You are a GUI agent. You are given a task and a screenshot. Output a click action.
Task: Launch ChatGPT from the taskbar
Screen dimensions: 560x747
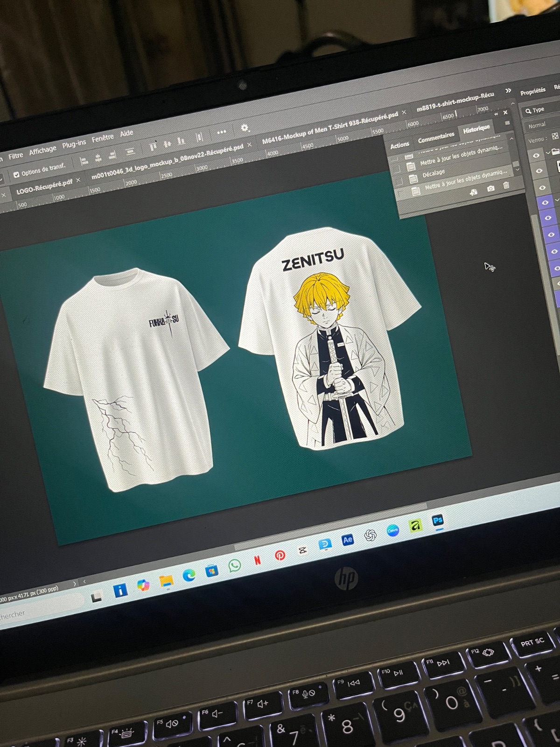(371, 536)
